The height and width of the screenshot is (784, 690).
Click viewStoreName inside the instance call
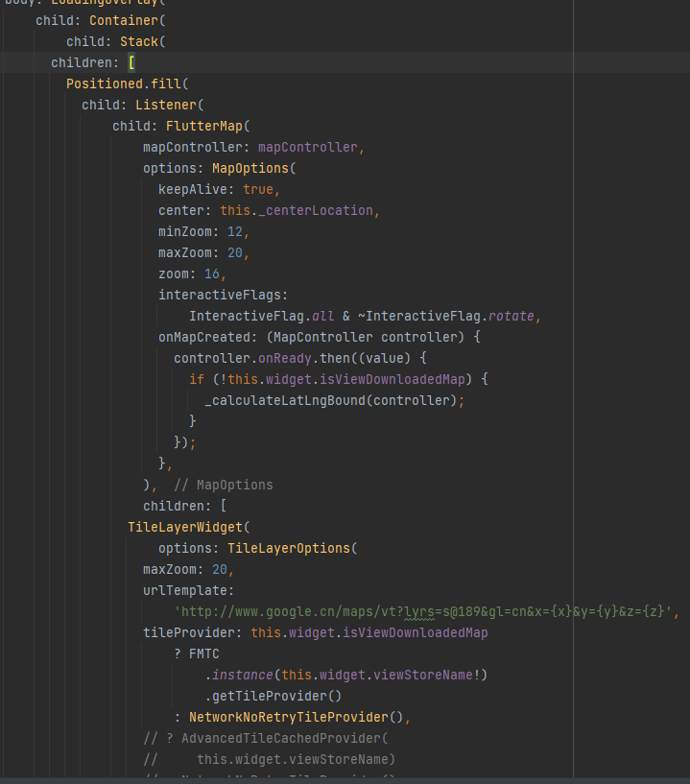pos(423,675)
